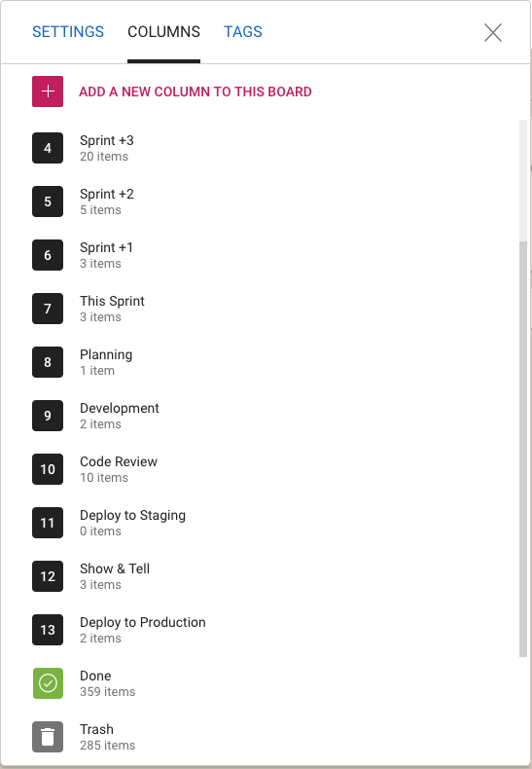Select the number 7 badge for This Sprint
The width and height of the screenshot is (532, 769).
tap(48, 309)
